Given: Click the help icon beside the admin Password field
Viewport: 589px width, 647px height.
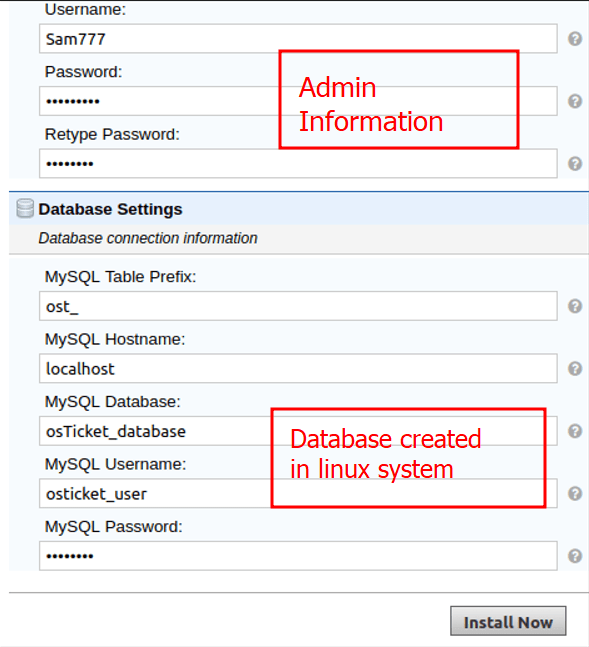Looking at the screenshot, I should coord(575,101).
